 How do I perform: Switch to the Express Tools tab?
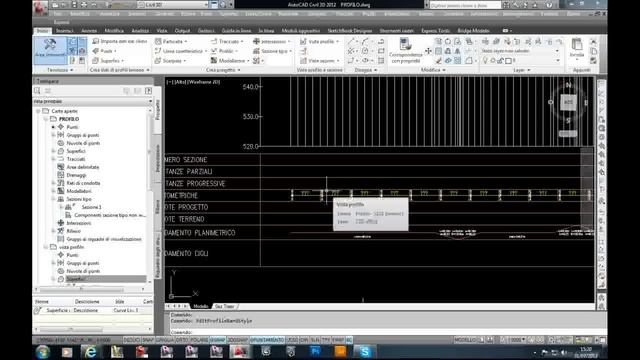[x=435, y=31]
